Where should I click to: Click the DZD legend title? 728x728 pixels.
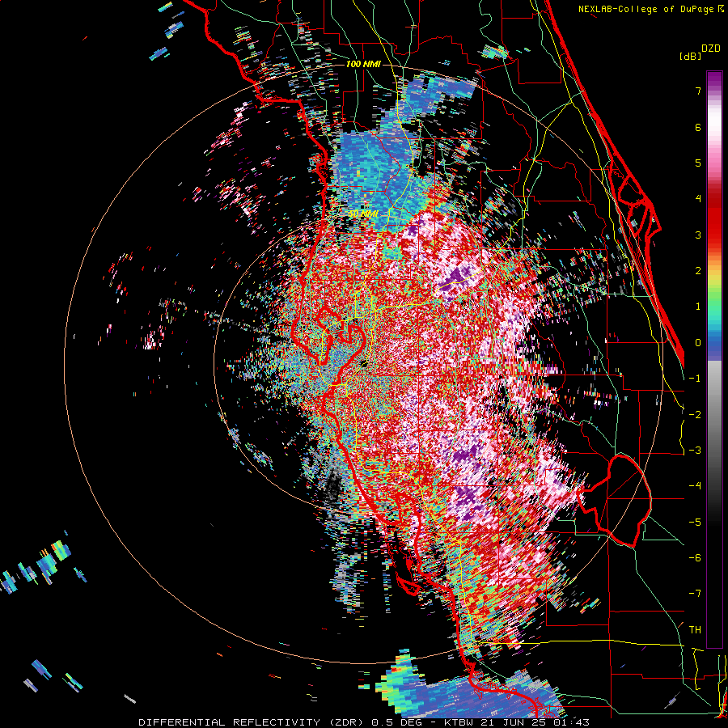[710, 48]
